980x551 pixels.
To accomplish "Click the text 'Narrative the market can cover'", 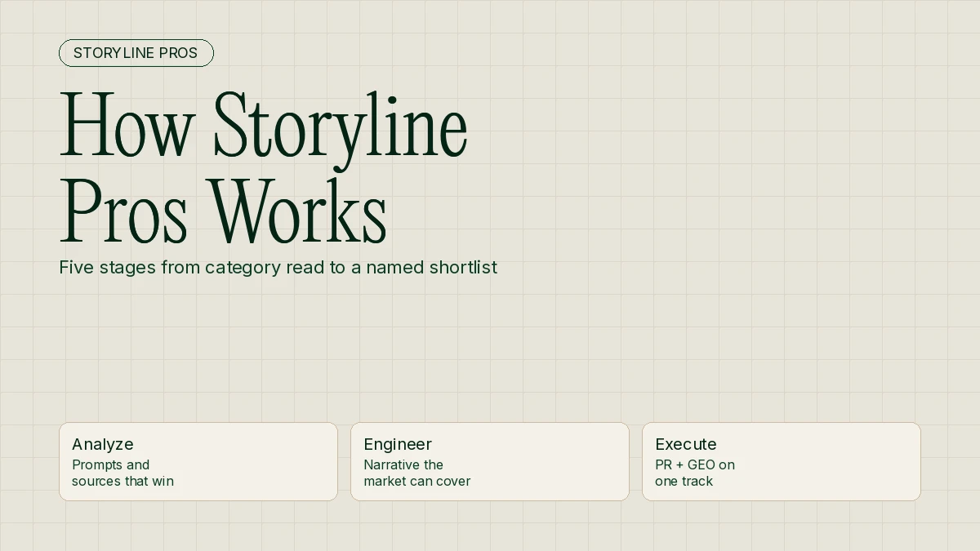I will pos(416,473).
